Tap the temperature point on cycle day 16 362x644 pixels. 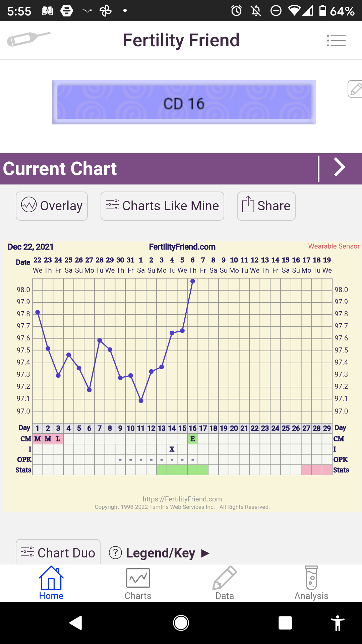coord(193,281)
